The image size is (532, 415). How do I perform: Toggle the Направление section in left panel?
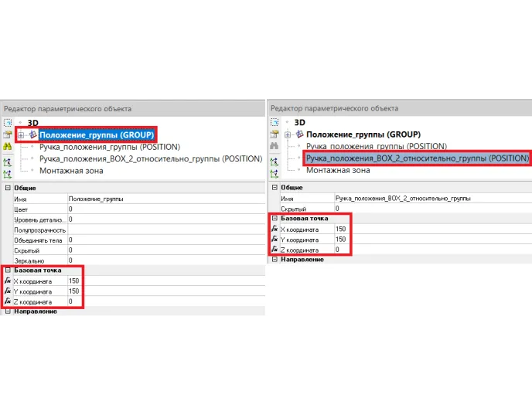click(8, 311)
